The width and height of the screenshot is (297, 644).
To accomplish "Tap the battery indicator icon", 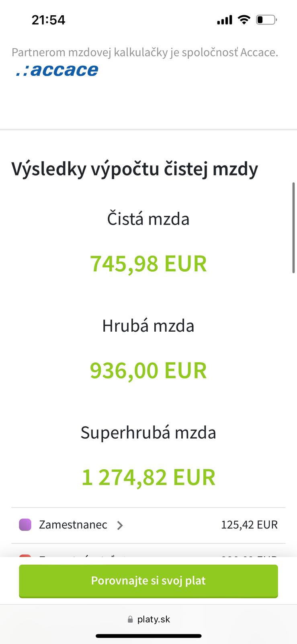I will tap(266, 20).
